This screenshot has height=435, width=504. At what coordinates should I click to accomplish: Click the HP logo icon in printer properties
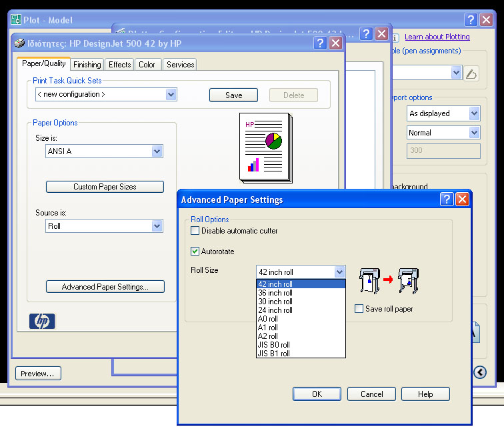[42, 321]
